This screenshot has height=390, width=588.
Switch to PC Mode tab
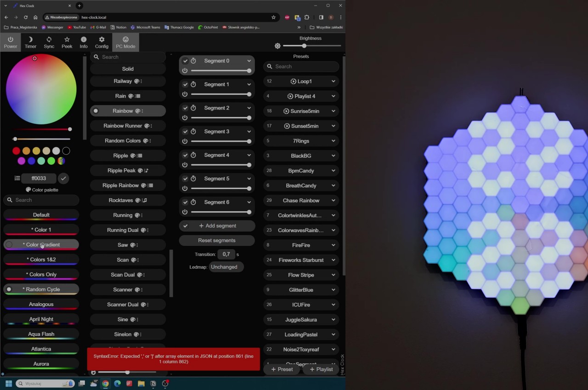point(125,42)
